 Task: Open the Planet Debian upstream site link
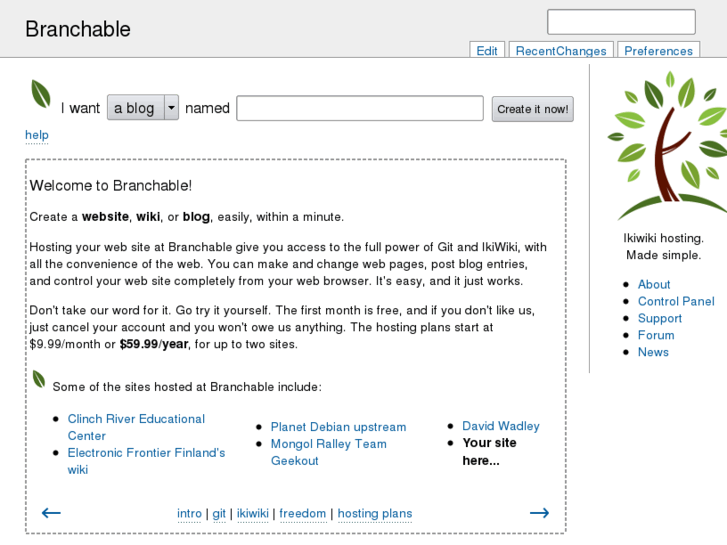point(338,427)
